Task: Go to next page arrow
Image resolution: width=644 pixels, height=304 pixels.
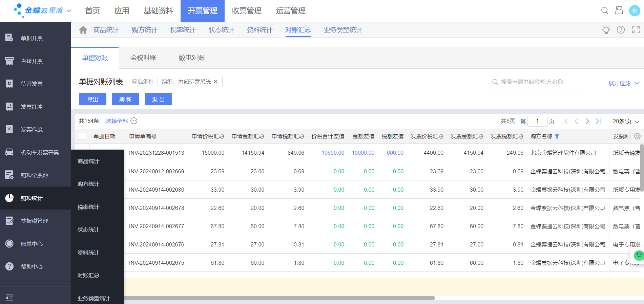Action: (x=587, y=121)
